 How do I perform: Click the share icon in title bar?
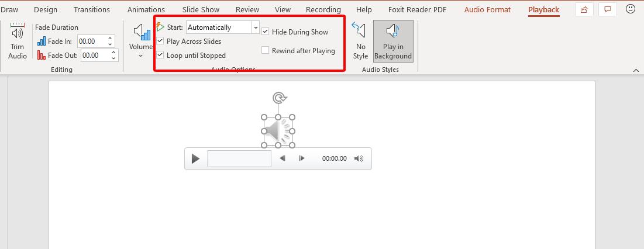pos(584,9)
